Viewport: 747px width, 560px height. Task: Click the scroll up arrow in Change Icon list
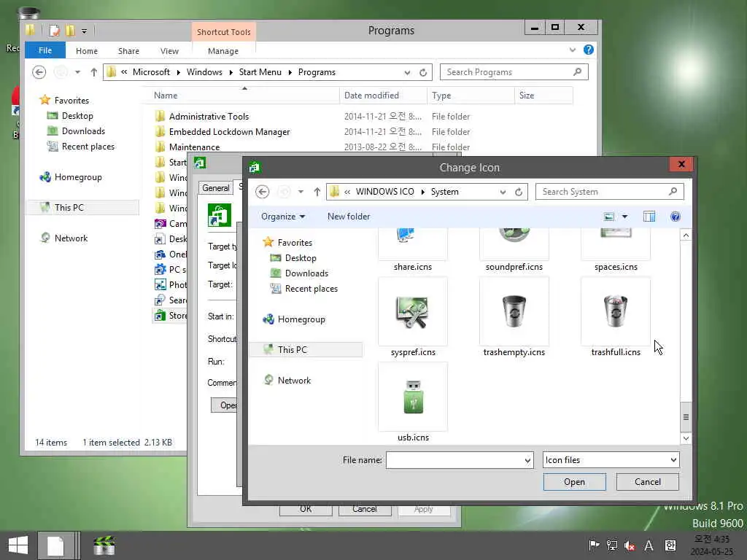click(x=686, y=236)
